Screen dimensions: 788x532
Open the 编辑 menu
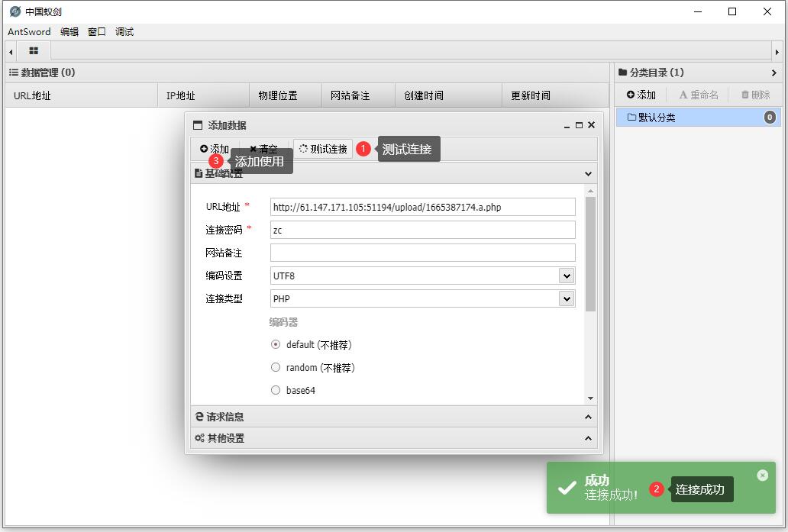(69, 31)
